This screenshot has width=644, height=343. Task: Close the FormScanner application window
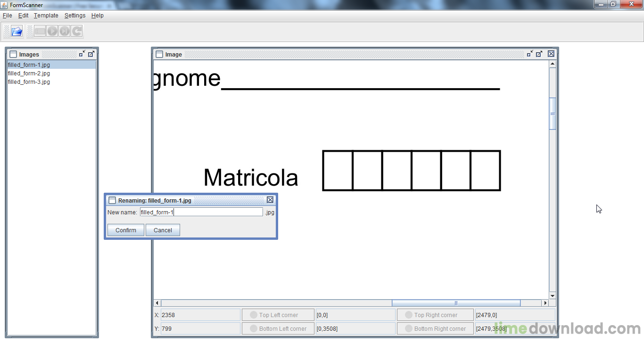(631, 4)
